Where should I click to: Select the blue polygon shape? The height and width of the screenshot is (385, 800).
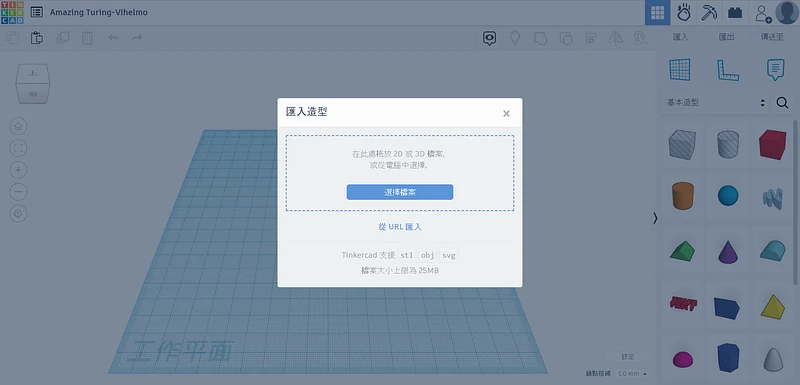coord(728,357)
